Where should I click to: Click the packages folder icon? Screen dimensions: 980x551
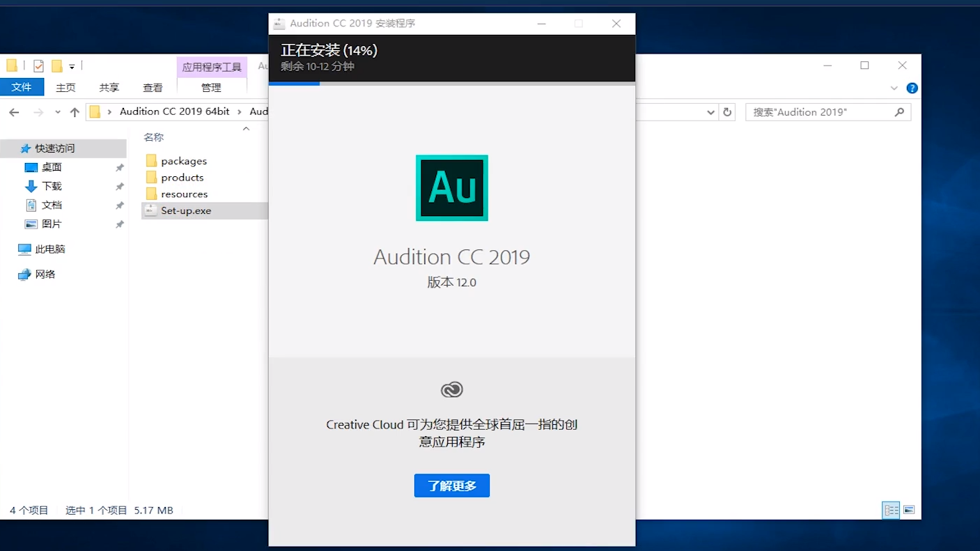(x=151, y=161)
